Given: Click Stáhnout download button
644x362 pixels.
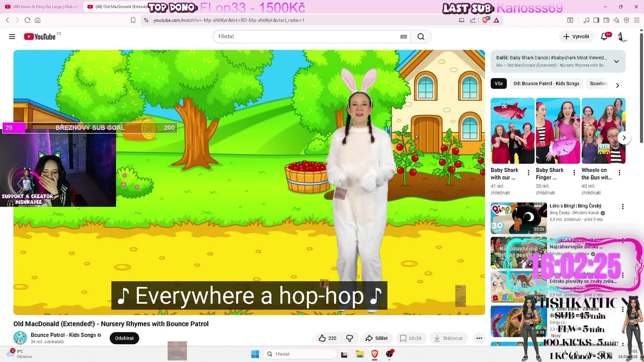Looking at the screenshot, I should coord(448,338).
